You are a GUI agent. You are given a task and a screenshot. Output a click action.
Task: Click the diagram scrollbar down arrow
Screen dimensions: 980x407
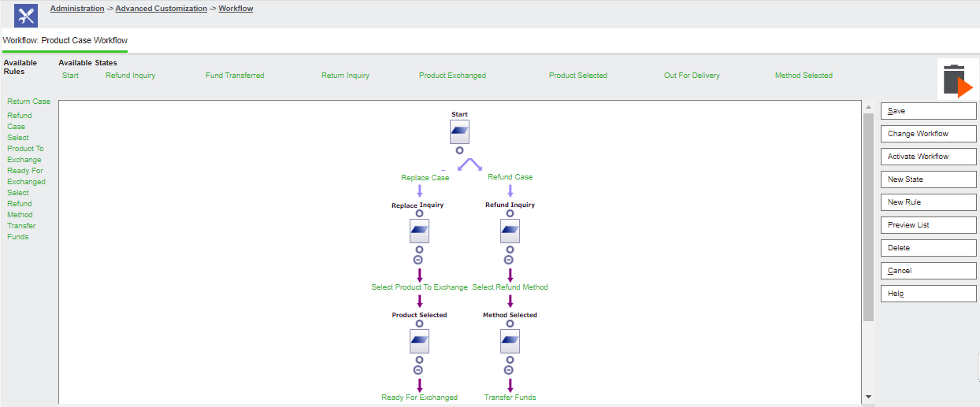[x=868, y=397]
